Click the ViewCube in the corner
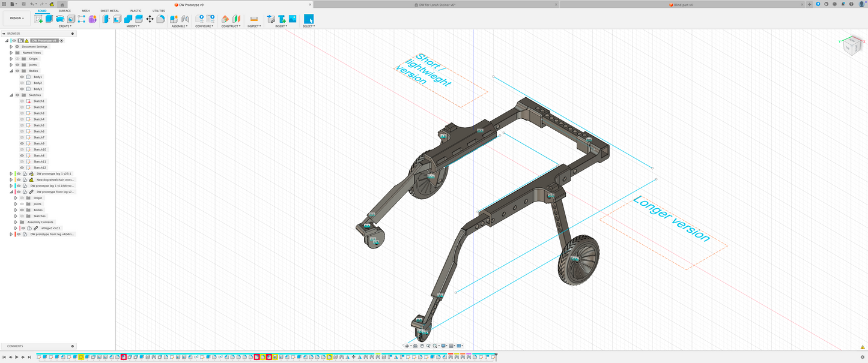The height and width of the screenshot is (363, 868). (851, 46)
